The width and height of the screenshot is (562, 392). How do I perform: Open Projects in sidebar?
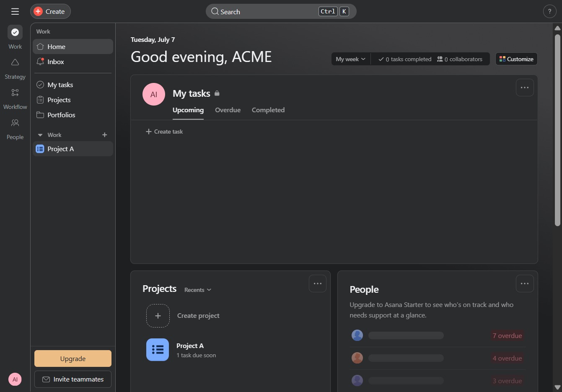point(73,100)
